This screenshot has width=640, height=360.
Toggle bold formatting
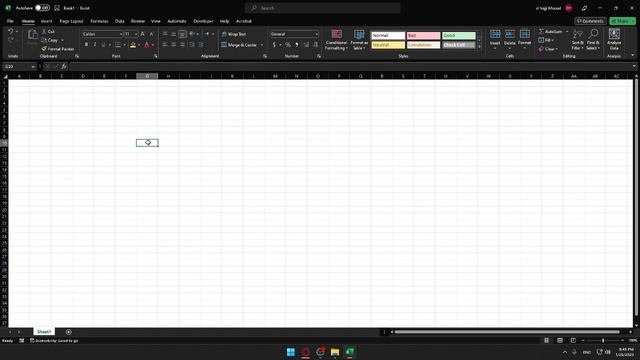pyautogui.click(x=86, y=45)
